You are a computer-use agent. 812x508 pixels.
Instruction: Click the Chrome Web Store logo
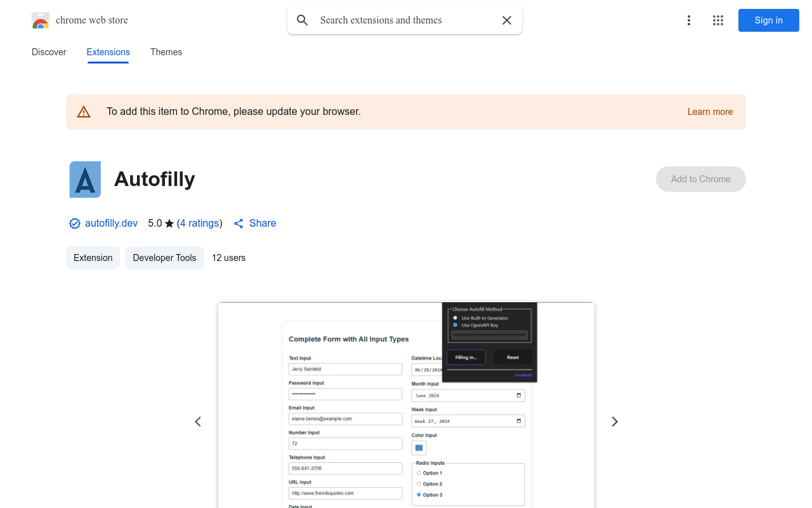[x=41, y=20]
